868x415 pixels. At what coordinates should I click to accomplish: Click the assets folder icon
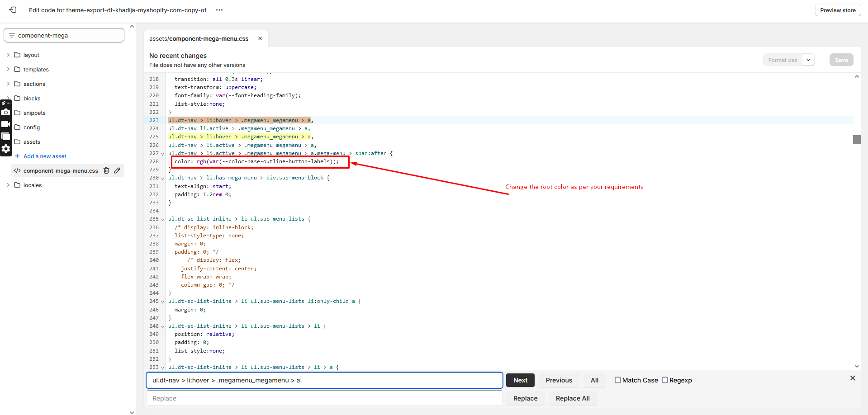17,141
